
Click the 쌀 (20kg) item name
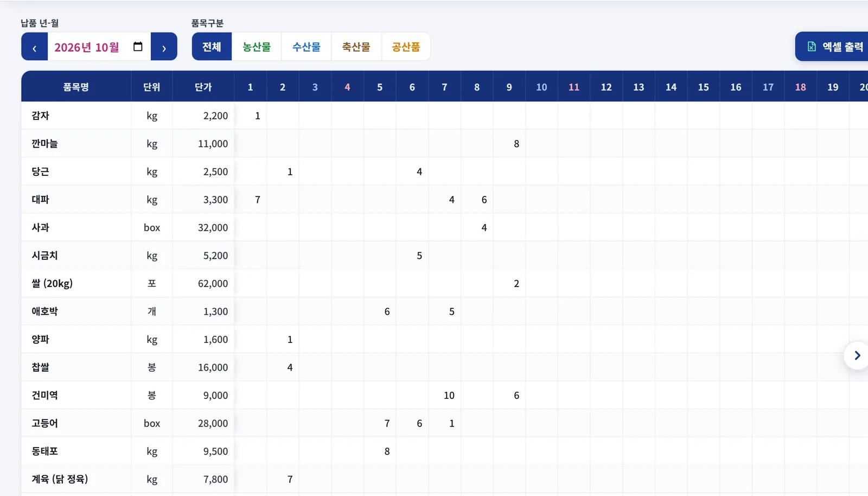click(52, 283)
